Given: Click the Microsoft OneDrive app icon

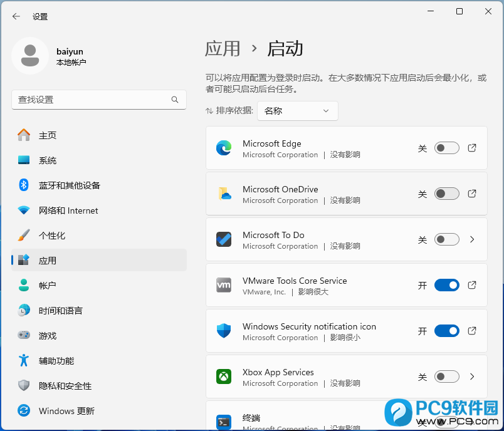Looking at the screenshot, I should point(224,194).
